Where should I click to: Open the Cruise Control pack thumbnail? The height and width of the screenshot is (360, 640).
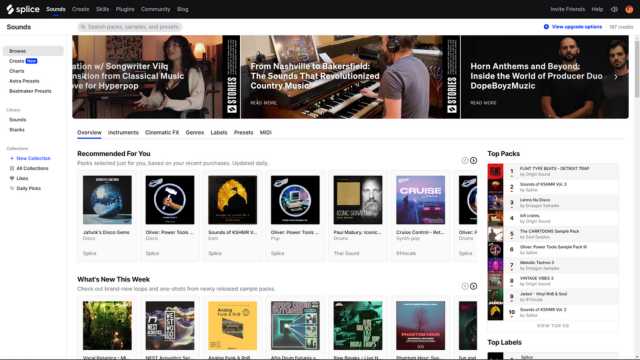click(x=420, y=200)
